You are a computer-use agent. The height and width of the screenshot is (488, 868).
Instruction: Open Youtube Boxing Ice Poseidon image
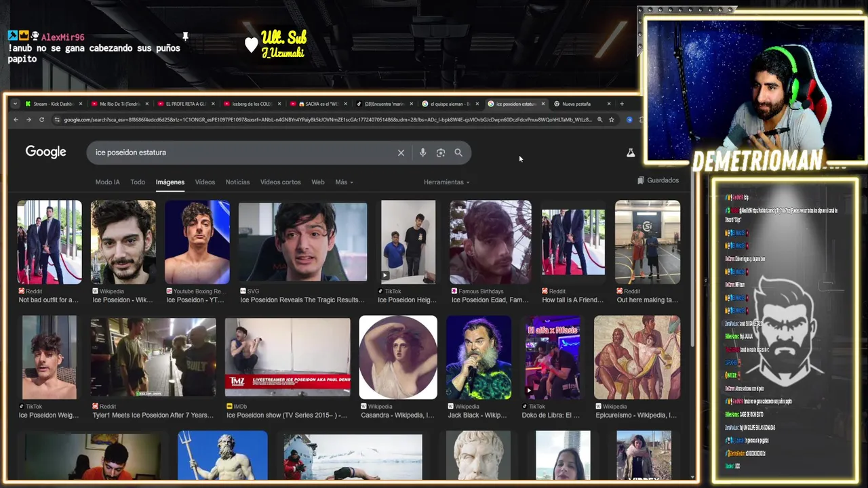click(197, 242)
